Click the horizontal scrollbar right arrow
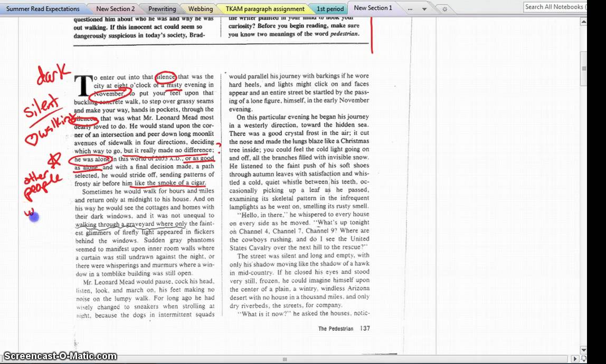The height and width of the screenshot is (364, 606). (575, 359)
